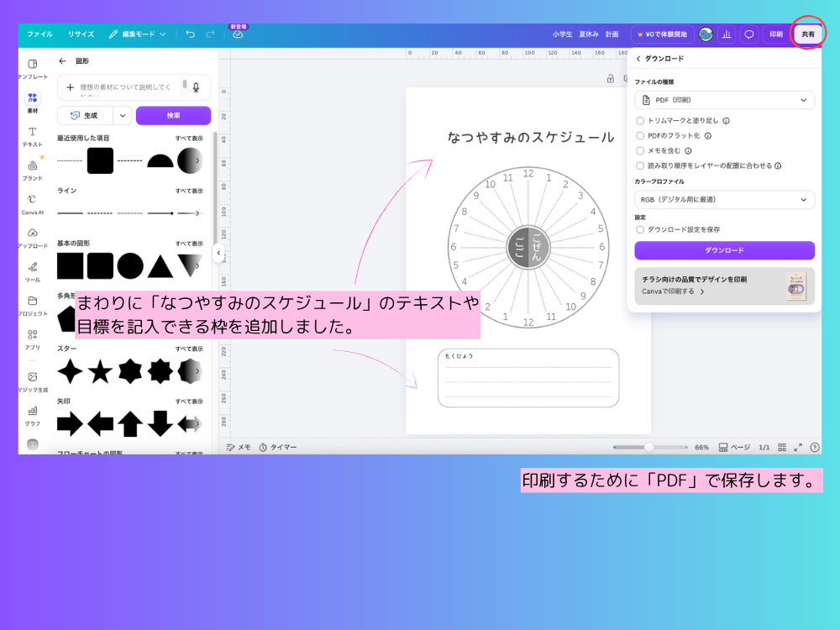Open the リサイズ menu

point(81,34)
